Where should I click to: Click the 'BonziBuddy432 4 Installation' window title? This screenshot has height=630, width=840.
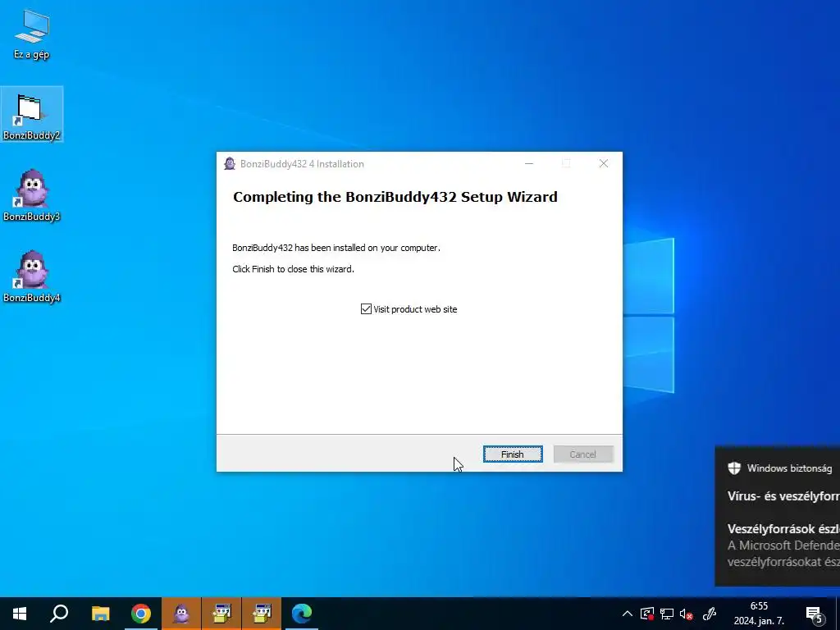click(302, 164)
